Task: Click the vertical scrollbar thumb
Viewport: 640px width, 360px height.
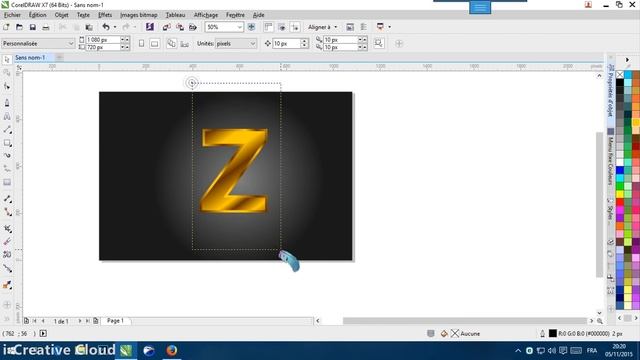Action: (x=599, y=204)
